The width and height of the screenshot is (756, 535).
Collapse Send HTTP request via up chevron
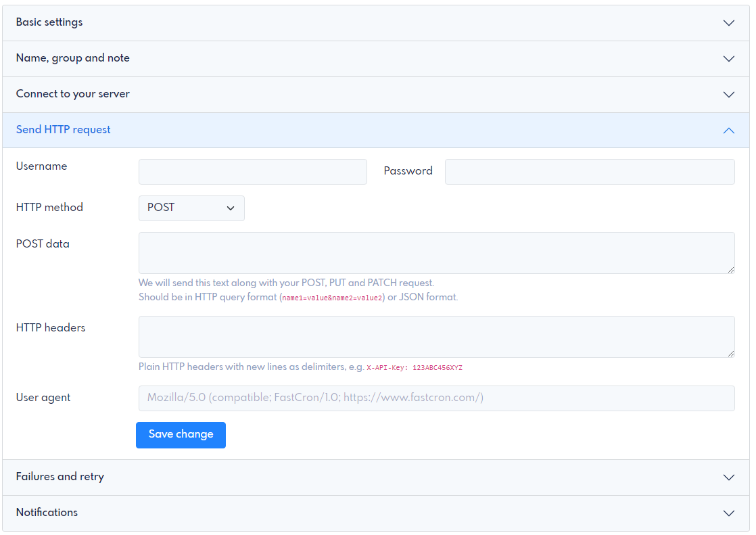click(x=728, y=131)
